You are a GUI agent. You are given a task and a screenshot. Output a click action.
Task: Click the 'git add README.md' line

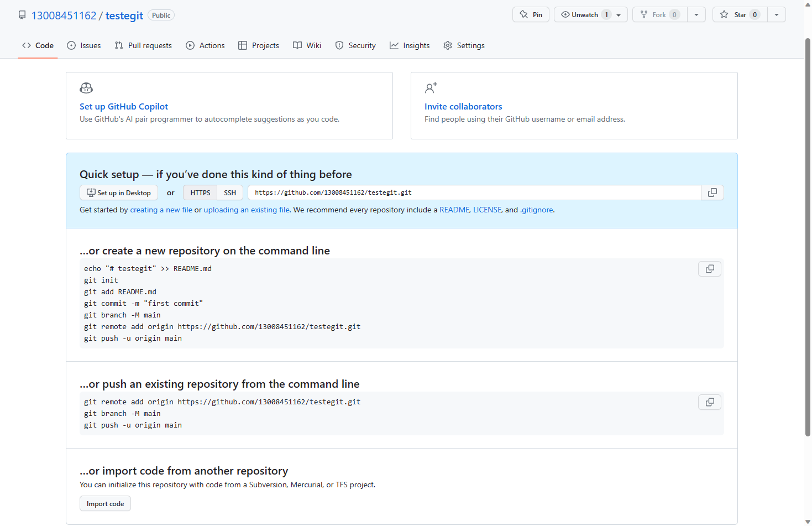click(x=120, y=291)
